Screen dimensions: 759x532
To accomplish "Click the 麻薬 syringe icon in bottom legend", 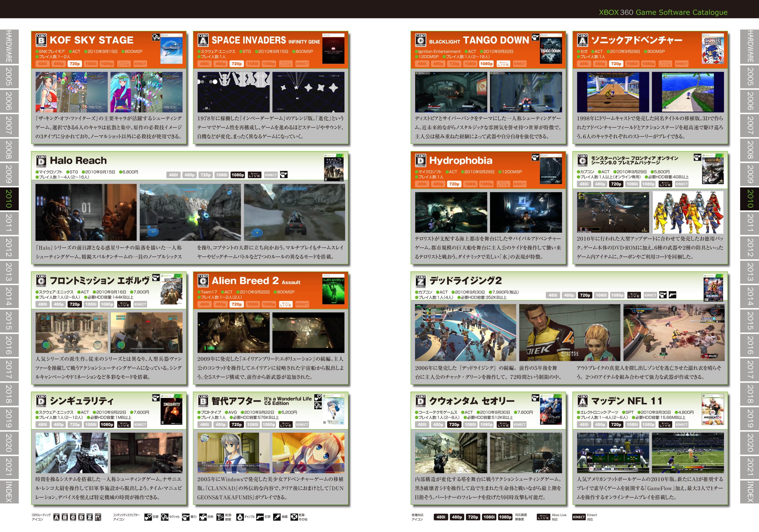I will (x=277, y=517).
